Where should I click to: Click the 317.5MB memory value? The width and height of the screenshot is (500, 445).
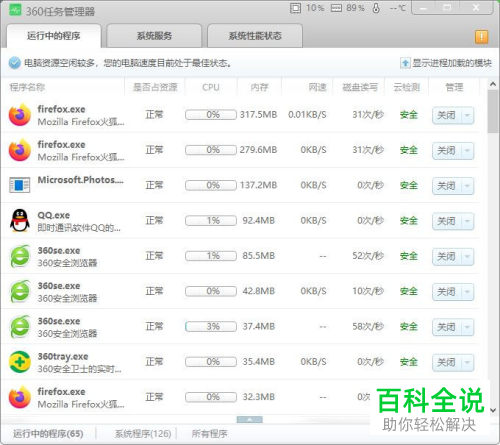(258, 115)
